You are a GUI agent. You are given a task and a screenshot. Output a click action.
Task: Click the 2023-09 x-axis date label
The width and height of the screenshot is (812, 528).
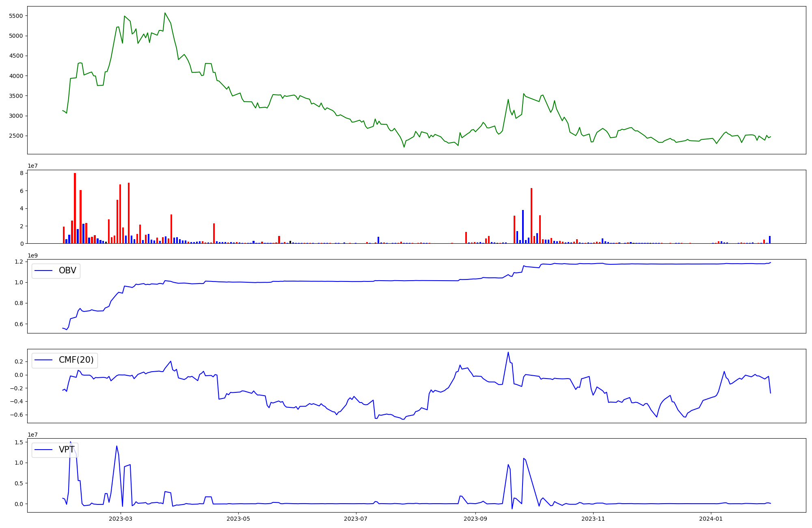[x=475, y=519]
